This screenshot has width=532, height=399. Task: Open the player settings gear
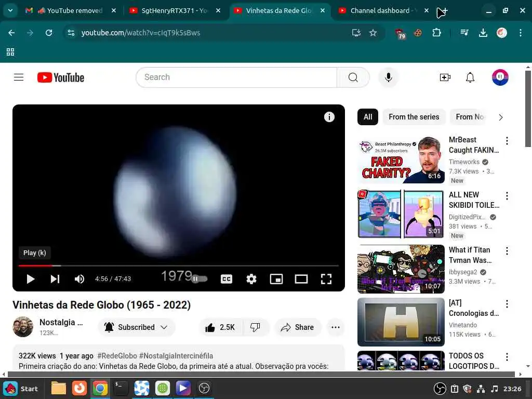[251, 279]
